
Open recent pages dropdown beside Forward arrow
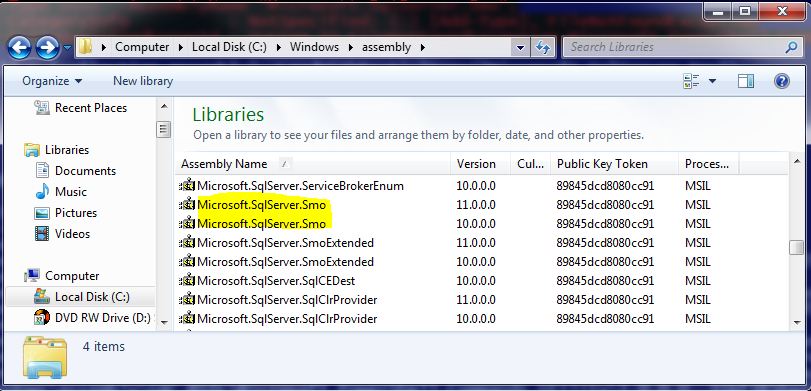pos(67,48)
